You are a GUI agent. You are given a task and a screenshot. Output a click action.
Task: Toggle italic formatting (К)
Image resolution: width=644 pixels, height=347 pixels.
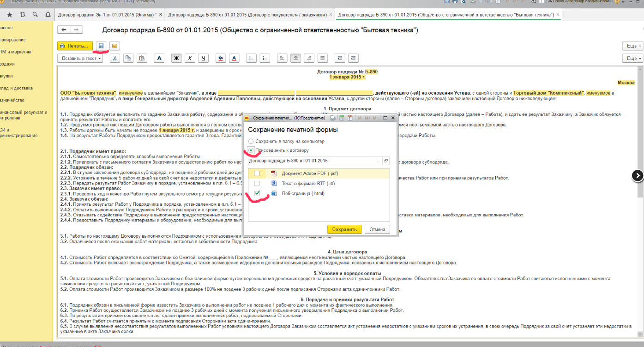[x=190, y=58]
